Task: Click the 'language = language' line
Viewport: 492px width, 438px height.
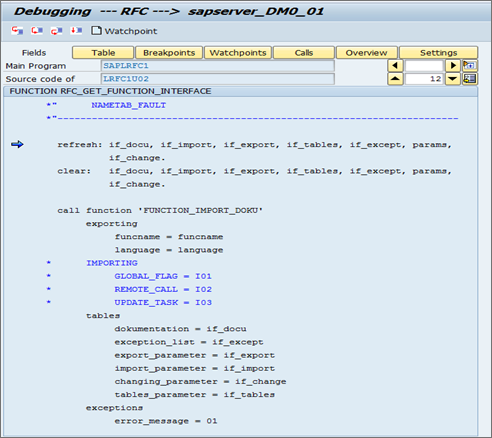Action: pyautogui.click(x=169, y=250)
